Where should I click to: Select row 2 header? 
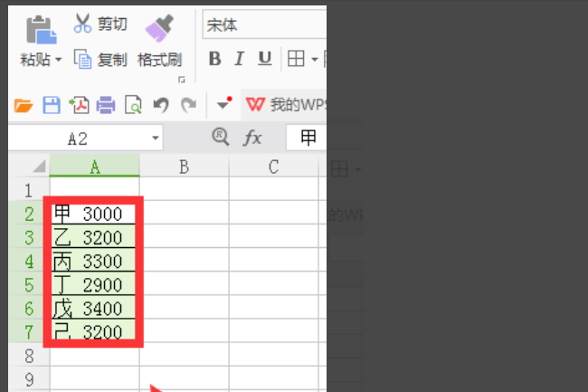coord(29,214)
